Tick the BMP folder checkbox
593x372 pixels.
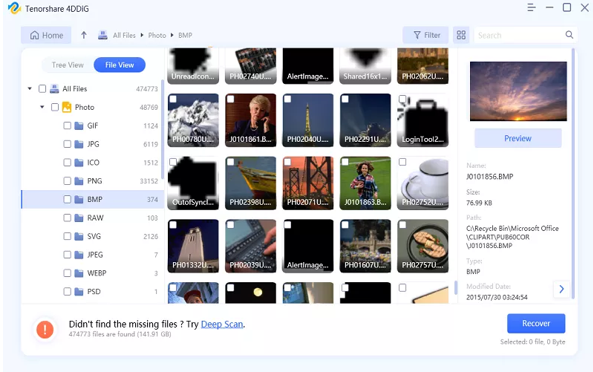point(67,199)
